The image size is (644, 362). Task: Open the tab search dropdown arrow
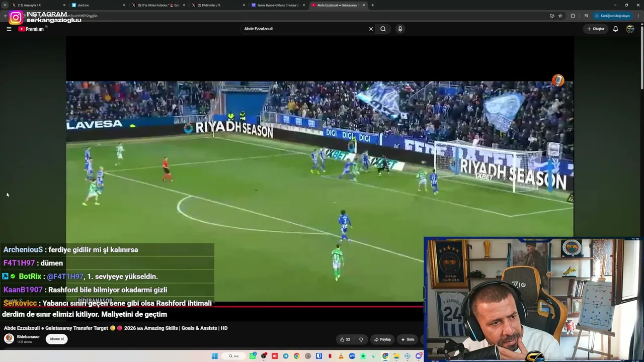(5, 5)
